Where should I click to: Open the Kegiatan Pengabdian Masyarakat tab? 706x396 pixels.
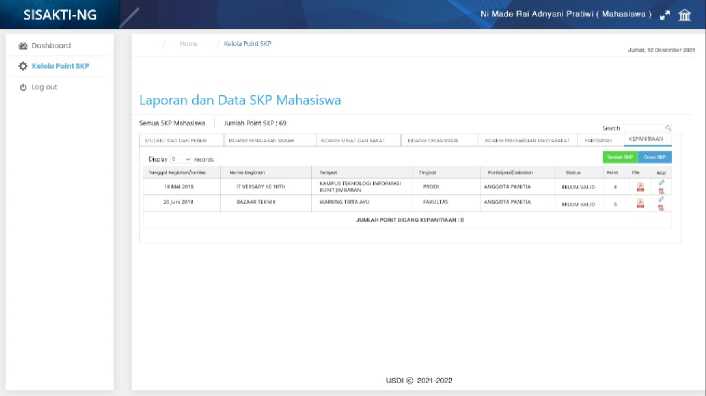coord(527,140)
